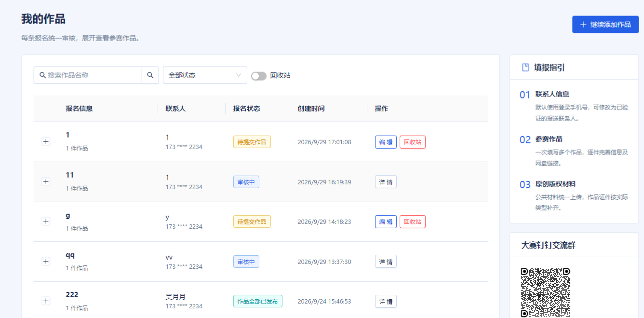Click the 报名状态 column header
The height and width of the screenshot is (318, 644).
246,109
